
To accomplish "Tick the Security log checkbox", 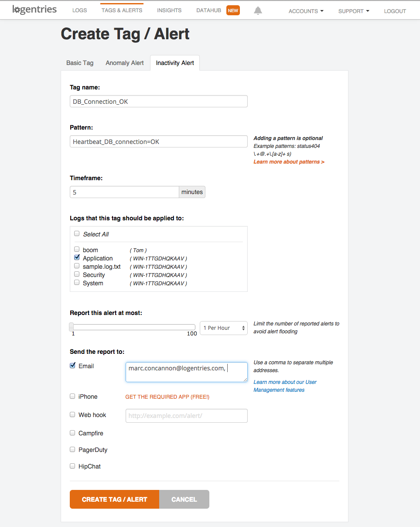I will tap(77, 274).
